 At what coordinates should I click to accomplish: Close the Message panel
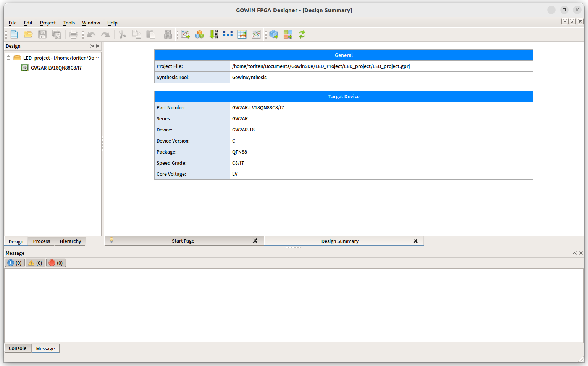581,253
